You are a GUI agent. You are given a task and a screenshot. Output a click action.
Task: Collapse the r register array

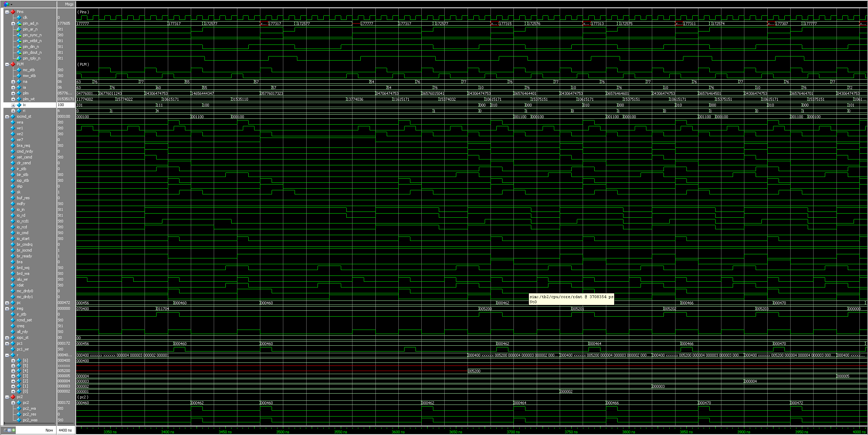7,355
